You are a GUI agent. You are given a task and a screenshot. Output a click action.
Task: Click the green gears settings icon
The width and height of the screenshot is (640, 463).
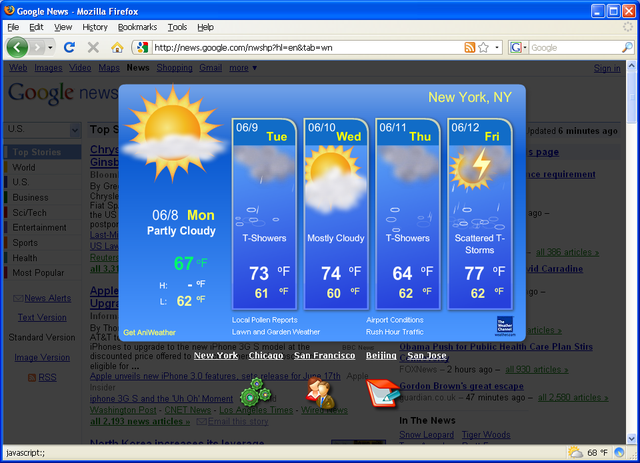coord(255,392)
